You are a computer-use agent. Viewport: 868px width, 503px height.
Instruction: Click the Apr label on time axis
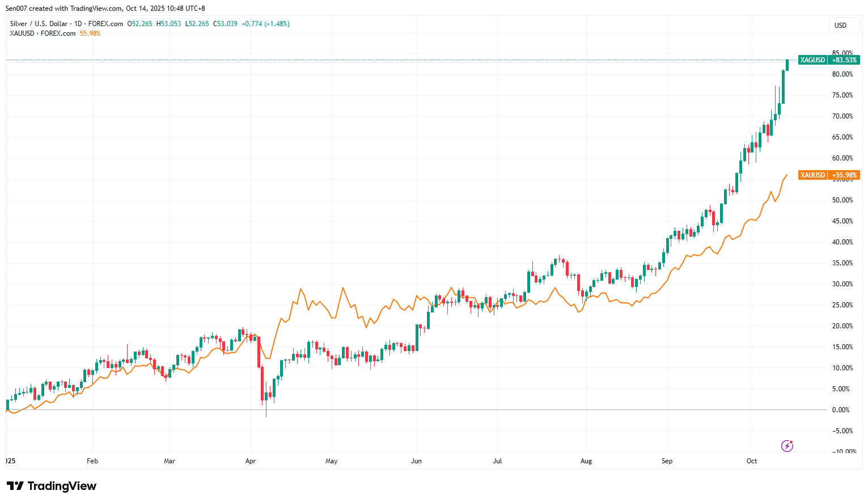[x=251, y=461]
